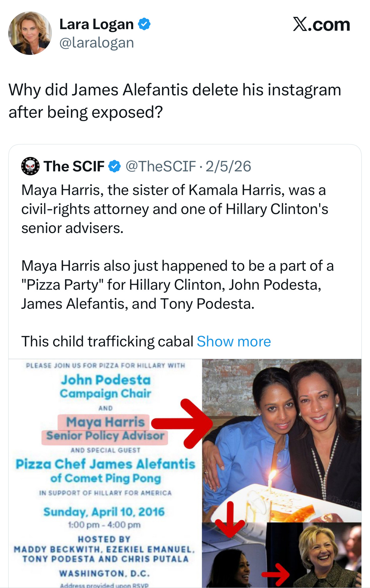Open the @laralogan handle
Viewport: 370px width, 588px height.
pyautogui.click(x=96, y=43)
